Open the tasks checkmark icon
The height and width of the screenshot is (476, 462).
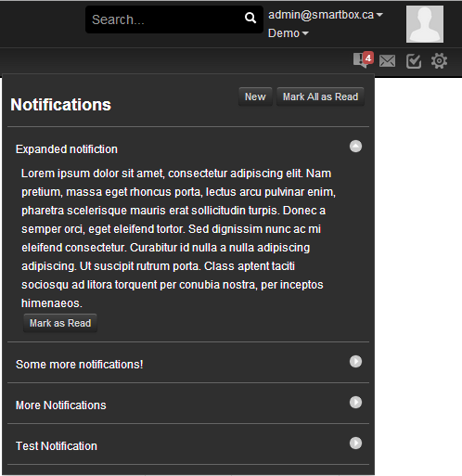point(414,61)
